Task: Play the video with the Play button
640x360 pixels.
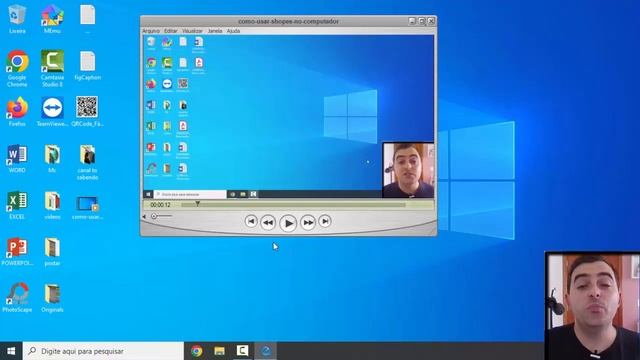Action: (288, 223)
